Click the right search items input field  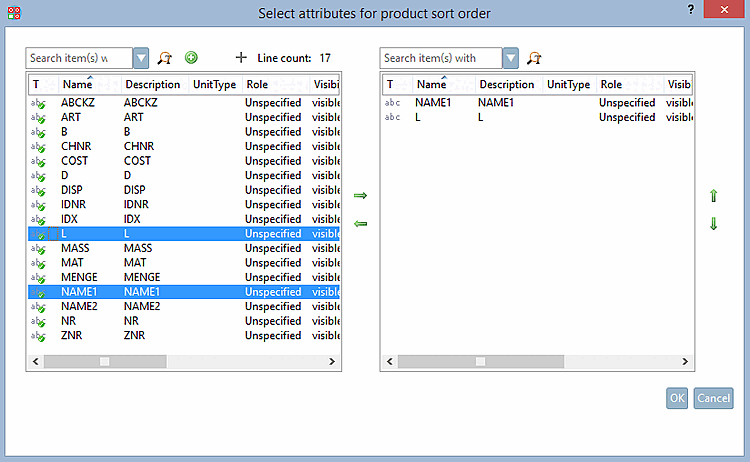(441, 59)
